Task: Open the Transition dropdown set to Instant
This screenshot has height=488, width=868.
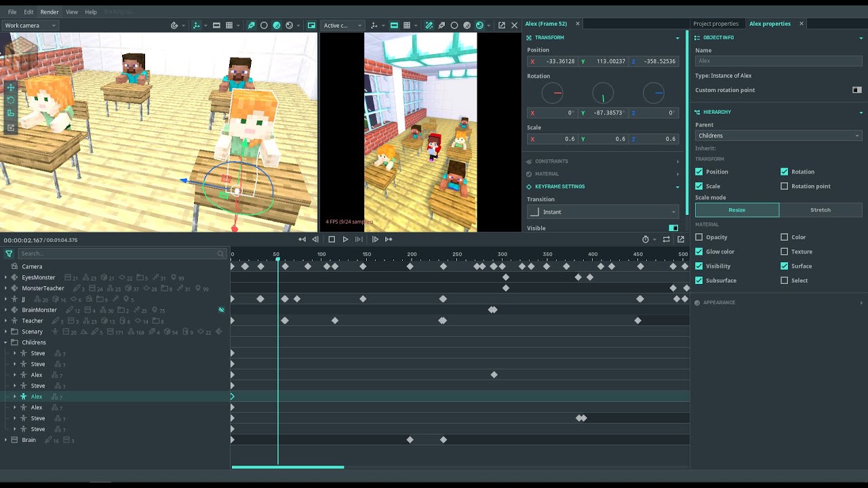Action: click(603, 212)
